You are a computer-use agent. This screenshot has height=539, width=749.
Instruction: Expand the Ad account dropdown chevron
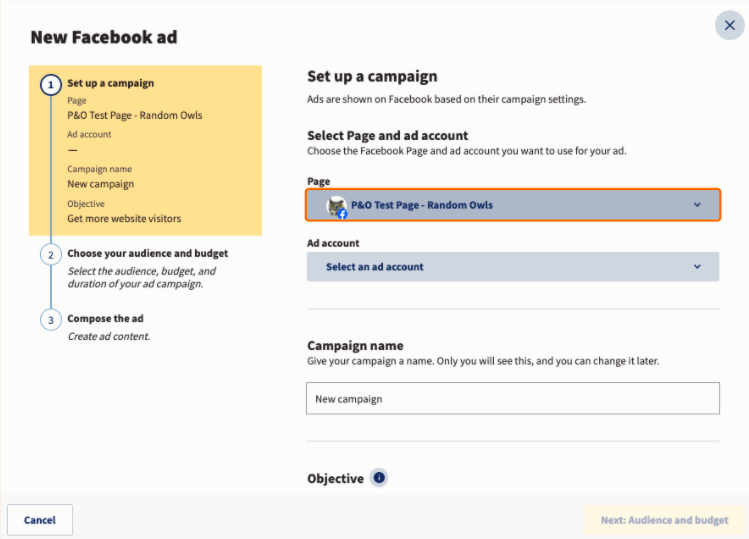pos(697,267)
